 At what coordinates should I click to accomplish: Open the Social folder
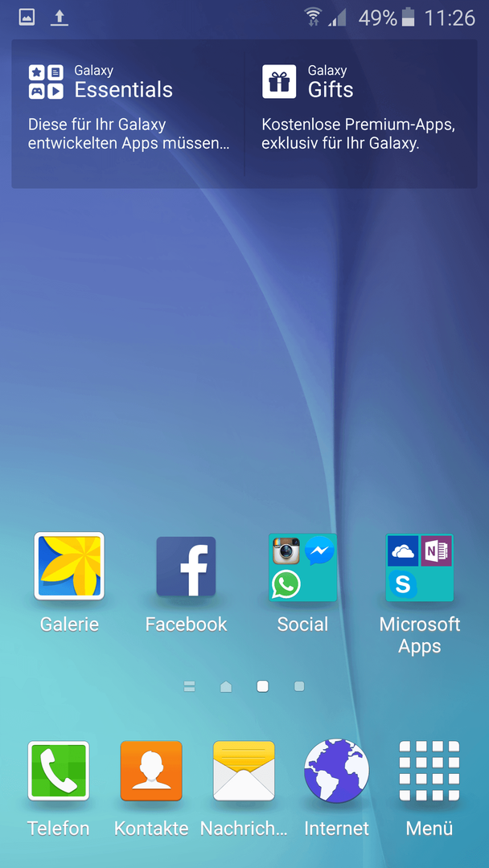pos(303,567)
